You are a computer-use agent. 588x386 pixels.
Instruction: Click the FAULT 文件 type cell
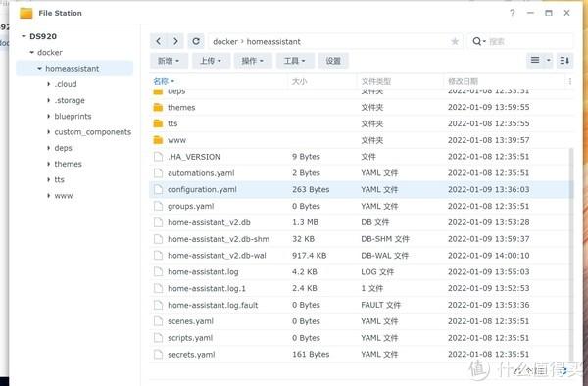pyautogui.click(x=380, y=305)
